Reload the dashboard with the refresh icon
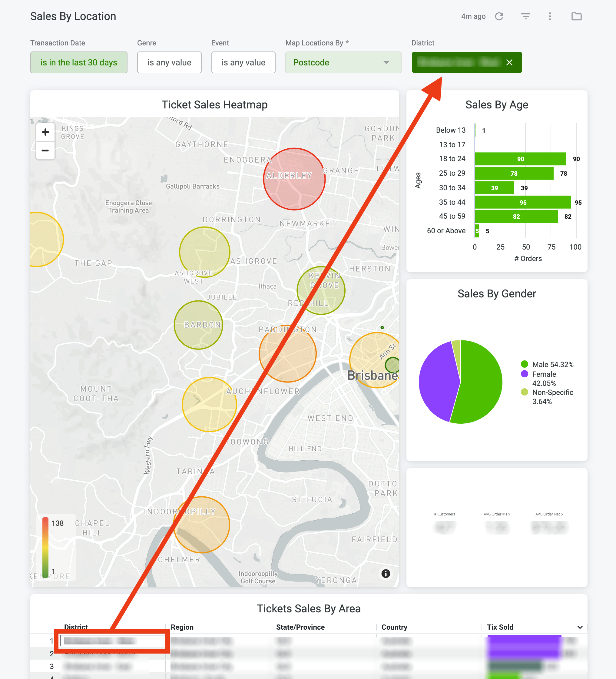 point(499,16)
